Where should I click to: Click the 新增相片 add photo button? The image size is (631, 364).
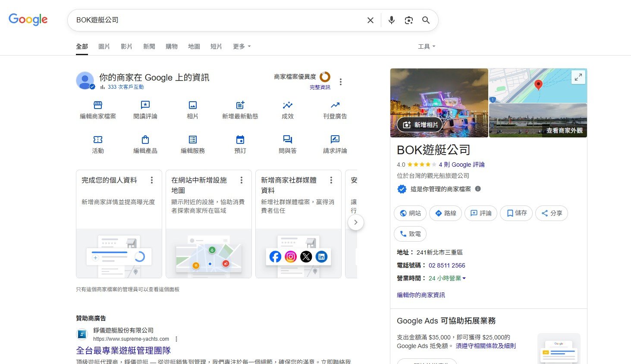[x=420, y=125]
